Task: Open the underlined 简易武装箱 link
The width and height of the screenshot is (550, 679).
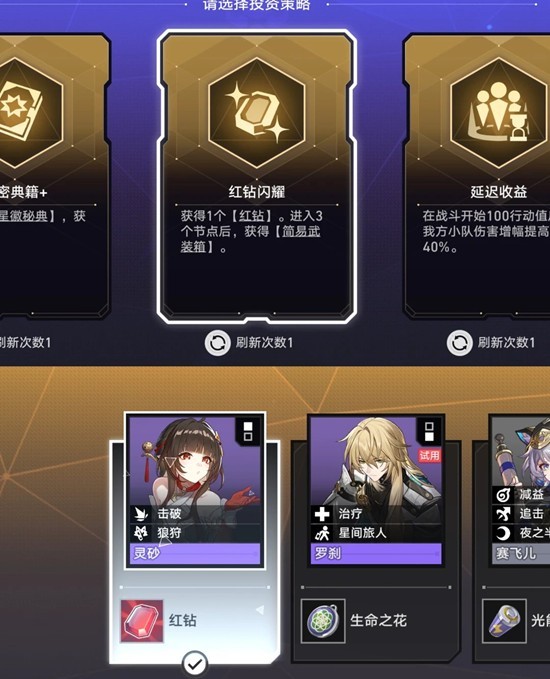Action: coord(251,239)
